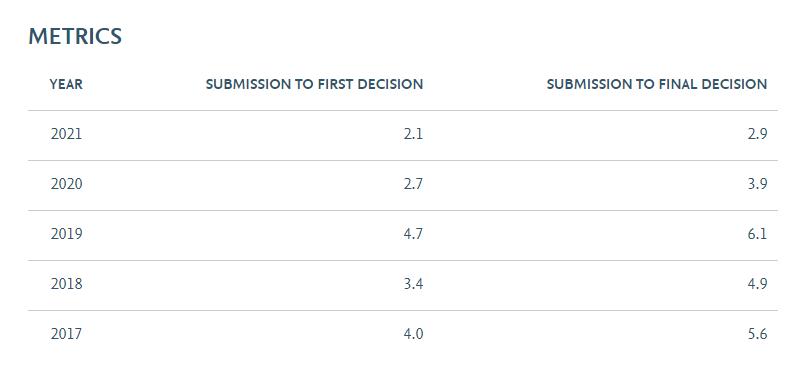Click the Submission to First Decision header

pyautogui.click(x=314, y=84)
